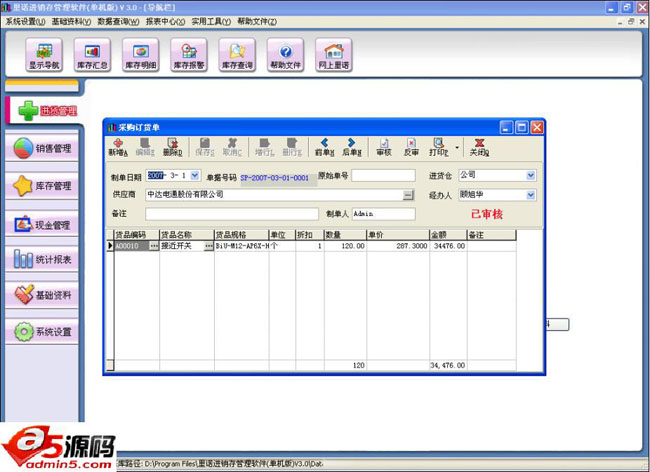
Task: Open the 系统设置 menu
Action: pyautogui.click(x=24, y=21)
